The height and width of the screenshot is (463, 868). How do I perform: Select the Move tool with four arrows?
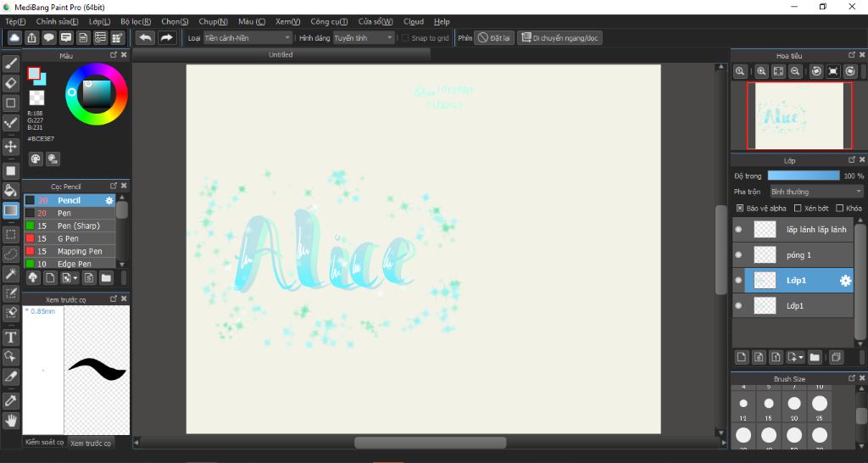(10, 147)
